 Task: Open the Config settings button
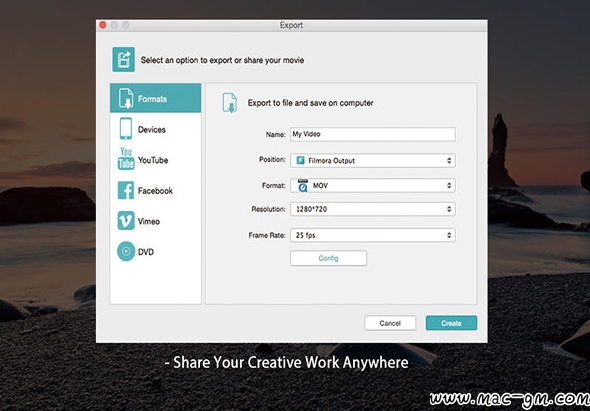click(328, 258)
